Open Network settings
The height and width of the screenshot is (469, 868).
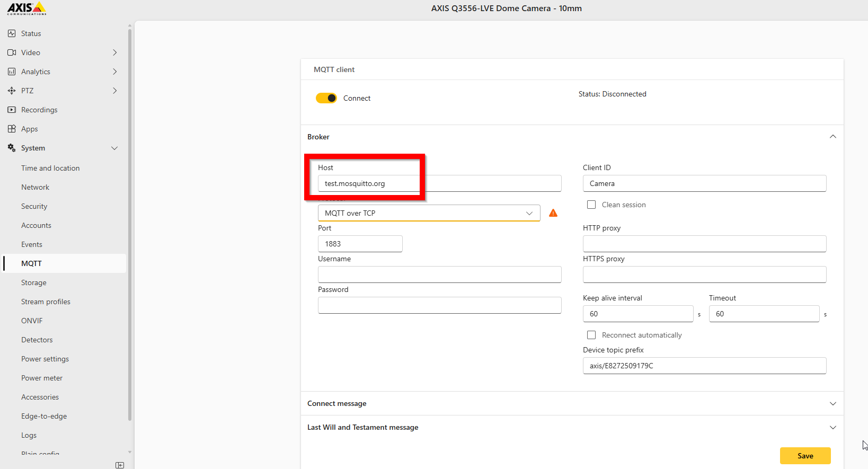point(35,187)
